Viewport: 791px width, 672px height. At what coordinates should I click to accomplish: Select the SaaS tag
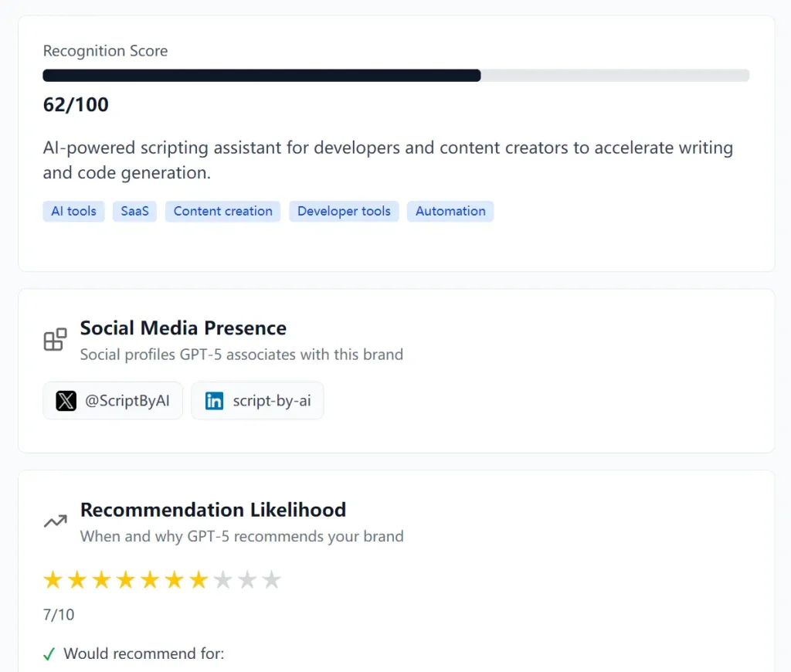click(134, 211)
